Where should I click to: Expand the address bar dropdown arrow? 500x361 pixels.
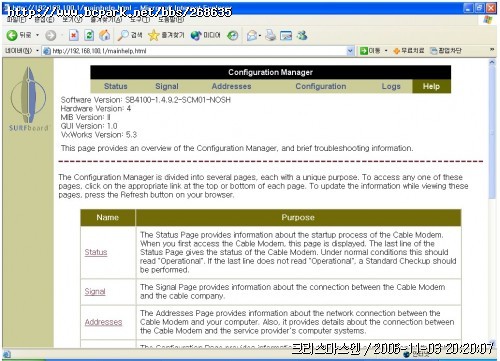click(x=350, y=51)
